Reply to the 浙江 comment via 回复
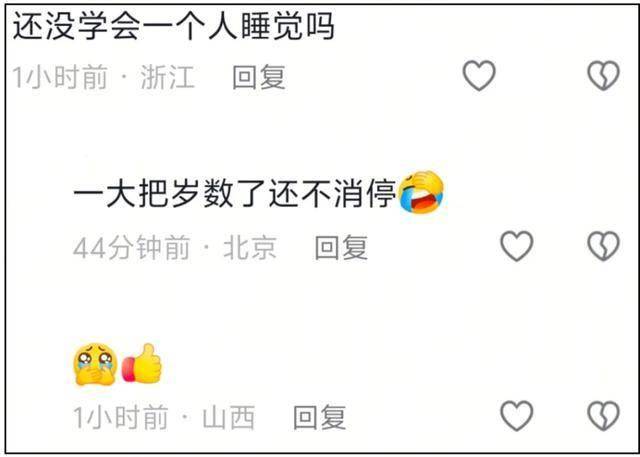Viewport: 640px width, 457px height. pyautogui.click(x=259, y=77)
